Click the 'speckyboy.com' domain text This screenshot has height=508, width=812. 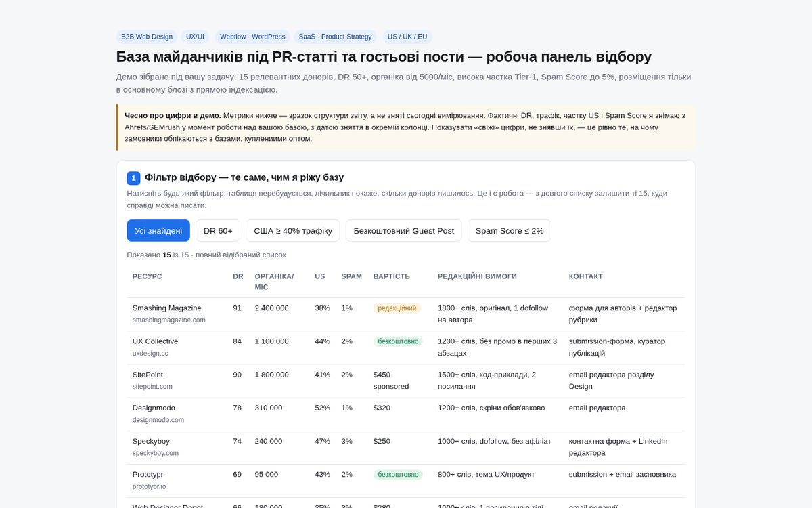click(156, 452)
